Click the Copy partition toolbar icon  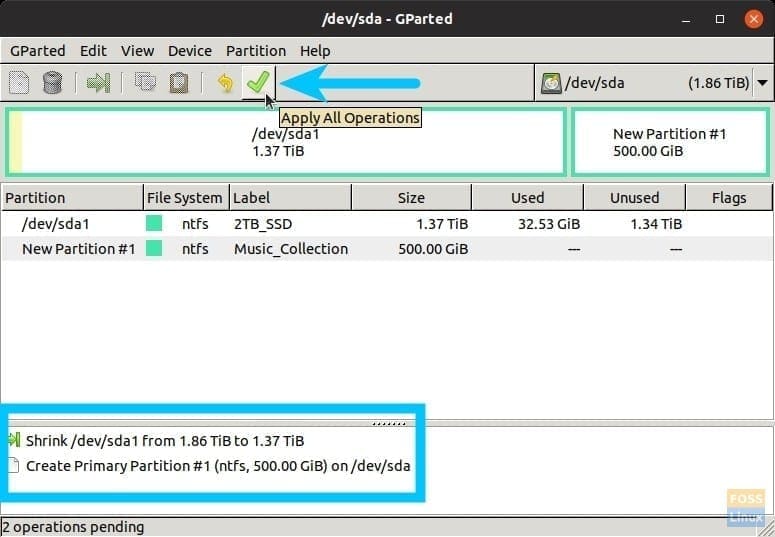pyautogui.click(x=145, y=83)
